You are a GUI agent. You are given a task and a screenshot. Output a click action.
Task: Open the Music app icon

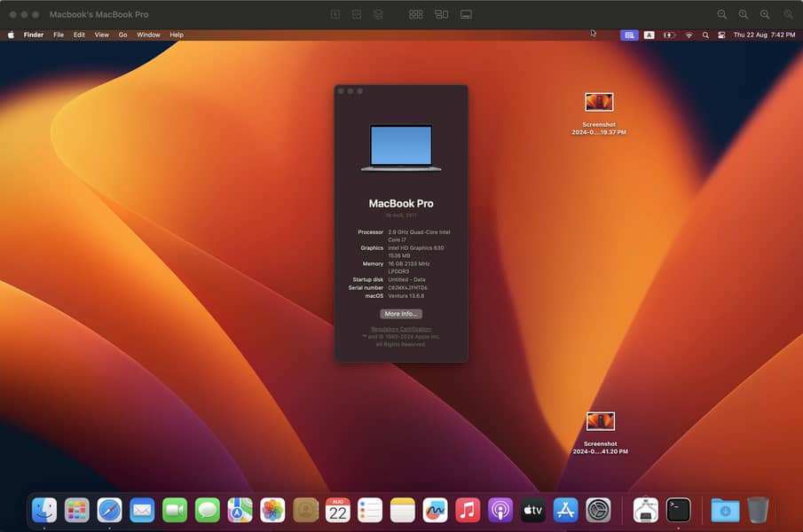point(468,510)
